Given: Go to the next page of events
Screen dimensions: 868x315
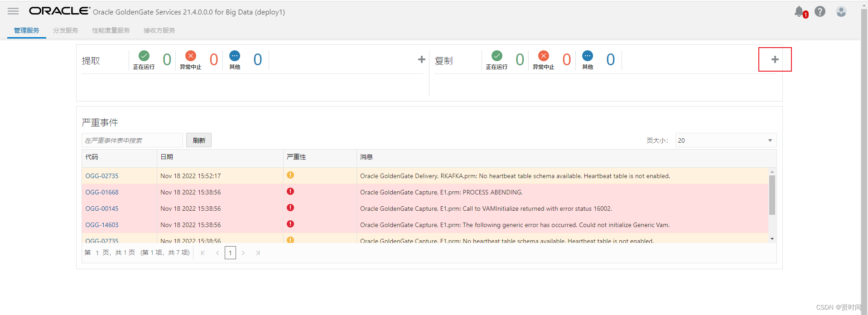Looking at the screenshot, I should point(243,253).
